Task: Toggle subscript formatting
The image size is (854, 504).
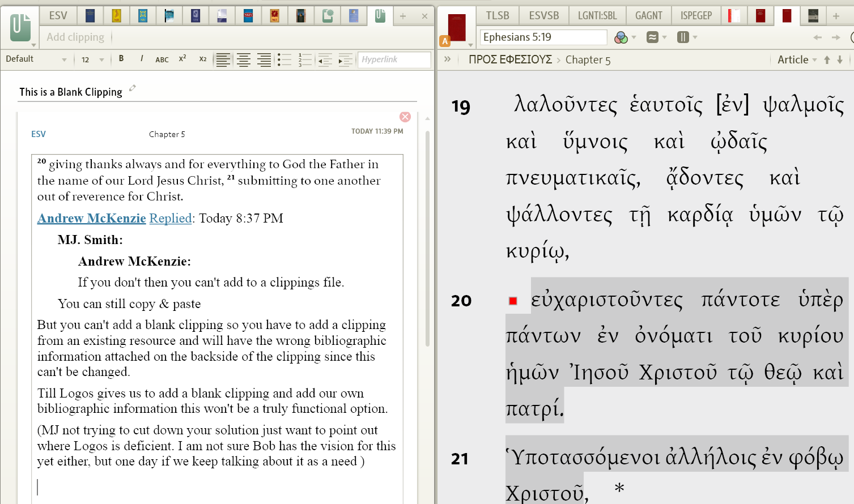Action: (x=203, y=59)
